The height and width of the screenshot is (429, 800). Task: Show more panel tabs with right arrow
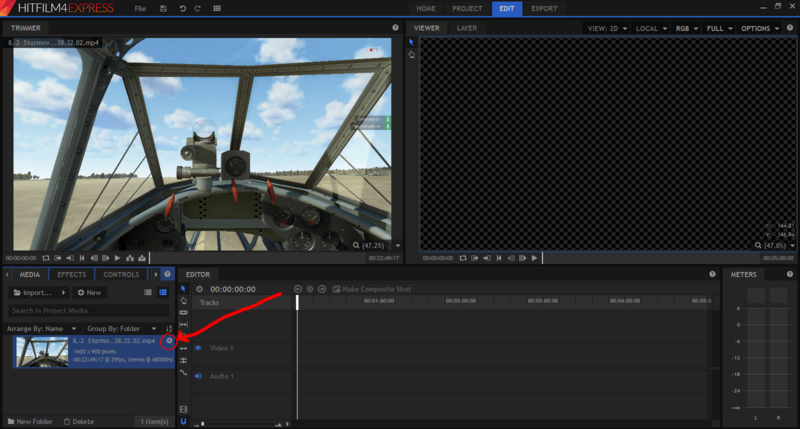156,274
